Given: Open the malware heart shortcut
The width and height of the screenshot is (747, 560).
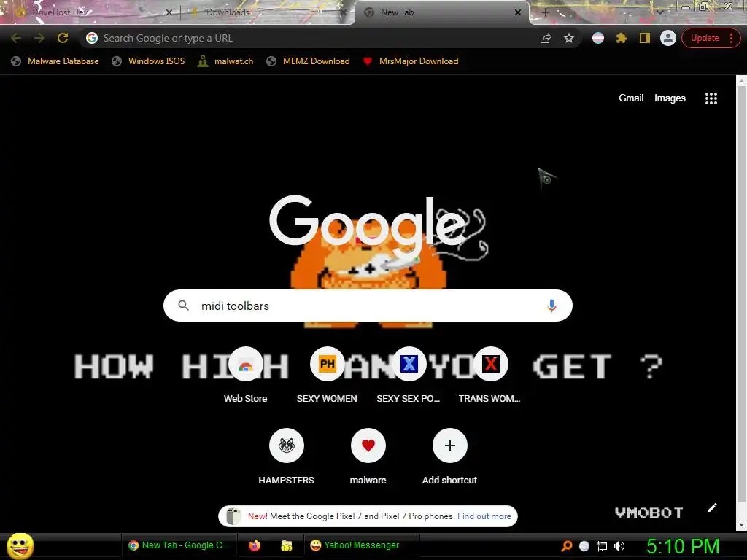Looking at the screenshot, I should click(x=368, y=457).
